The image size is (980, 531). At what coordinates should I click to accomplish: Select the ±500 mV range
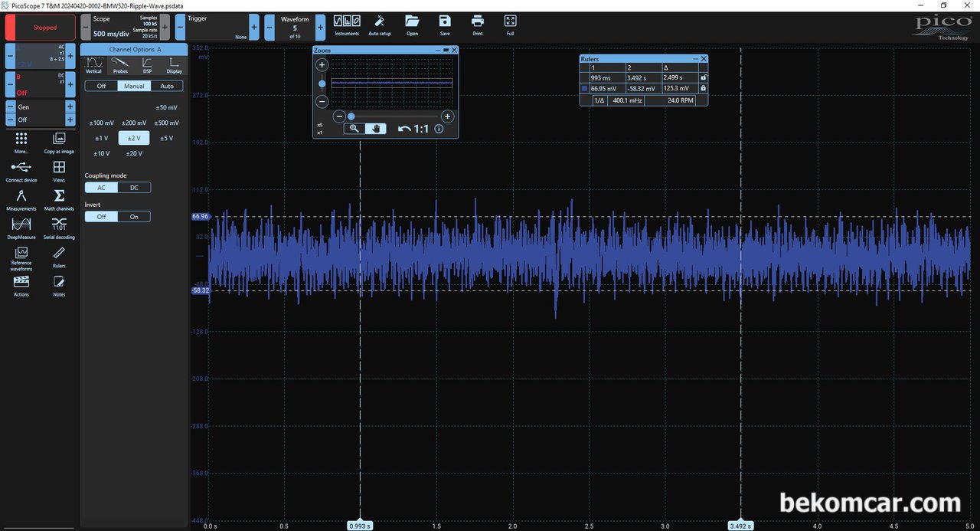[x=166, y=123]
